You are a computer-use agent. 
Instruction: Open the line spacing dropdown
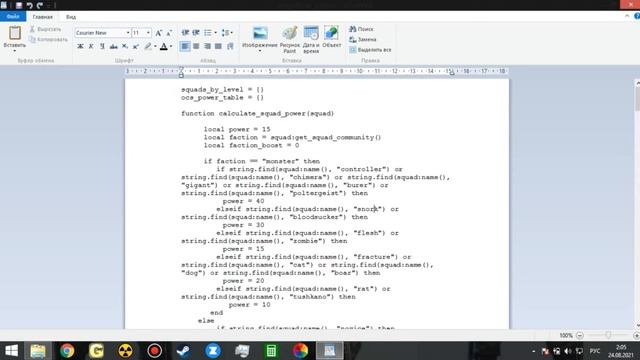coord(227,33)
